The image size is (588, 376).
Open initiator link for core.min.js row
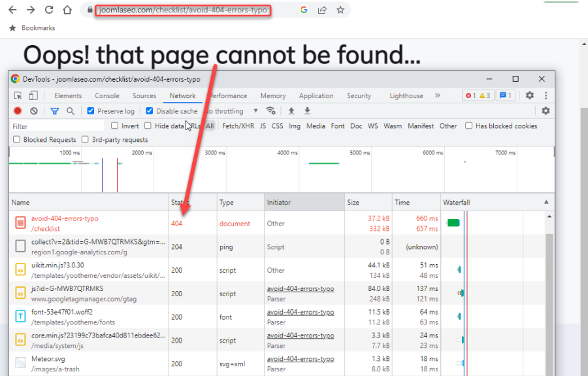[301, 335]
